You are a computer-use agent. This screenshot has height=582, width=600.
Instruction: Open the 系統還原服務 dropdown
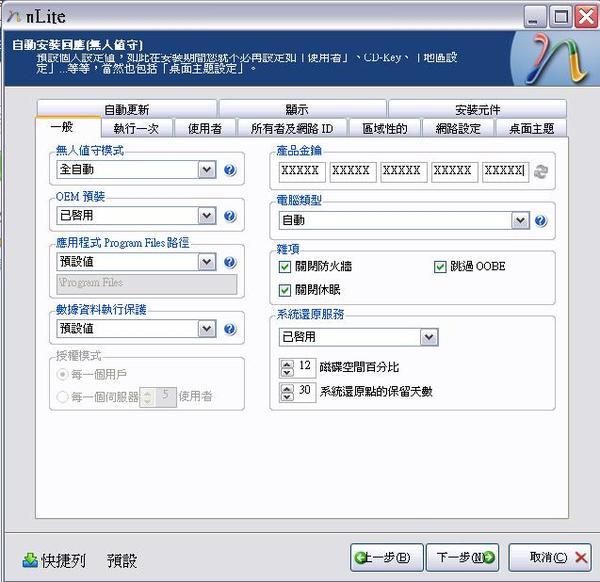429,337
